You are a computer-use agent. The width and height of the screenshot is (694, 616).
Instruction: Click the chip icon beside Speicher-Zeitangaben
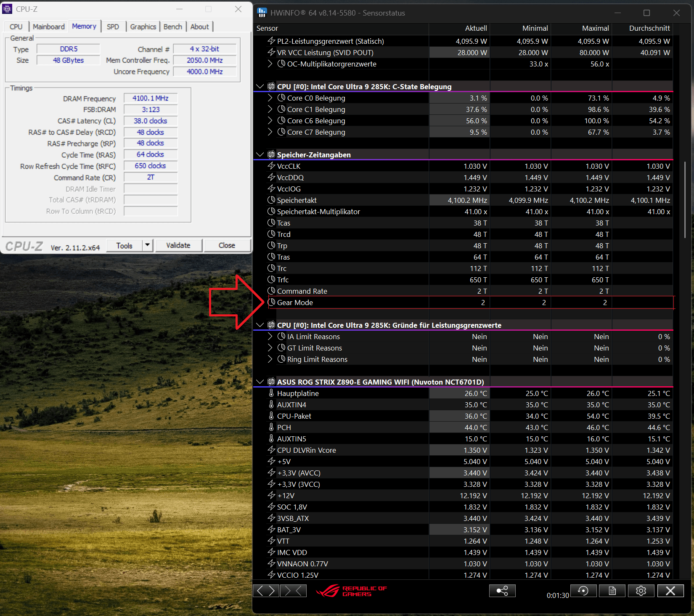(271, 154)
